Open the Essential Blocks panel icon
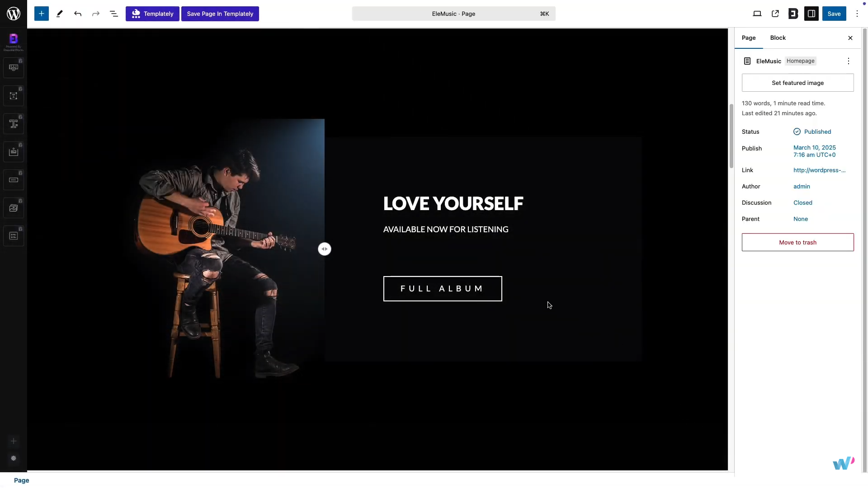 click(793, 14)
